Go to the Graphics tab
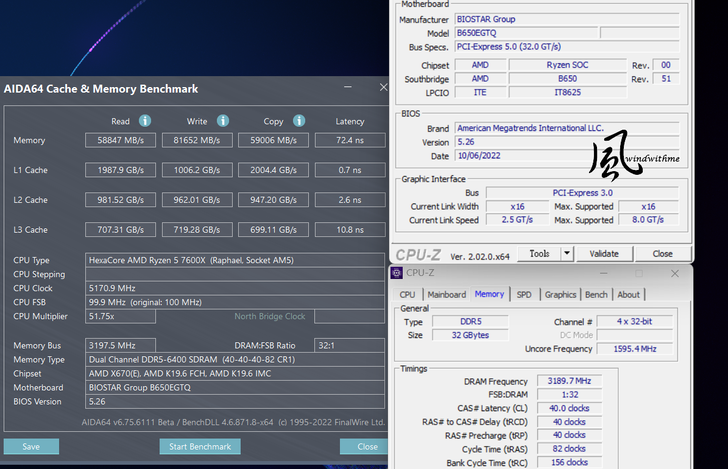This screenshot has height=469, width=728. click(560, 295)
